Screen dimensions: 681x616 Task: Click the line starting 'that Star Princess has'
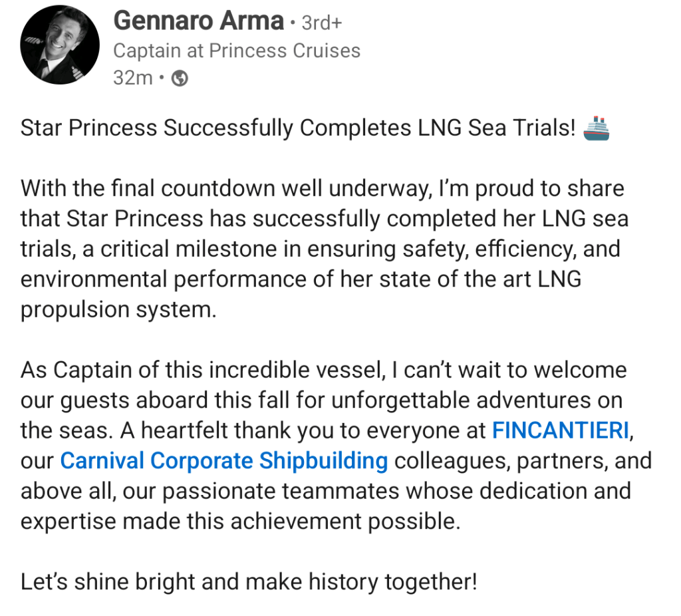click(x=325, y=218)
